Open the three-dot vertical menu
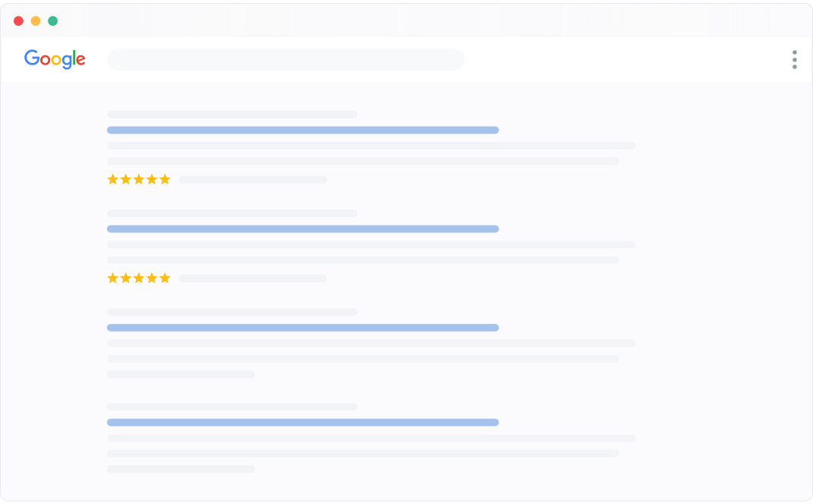The height and width of the screenshot is (504, 813). [794, 60]
